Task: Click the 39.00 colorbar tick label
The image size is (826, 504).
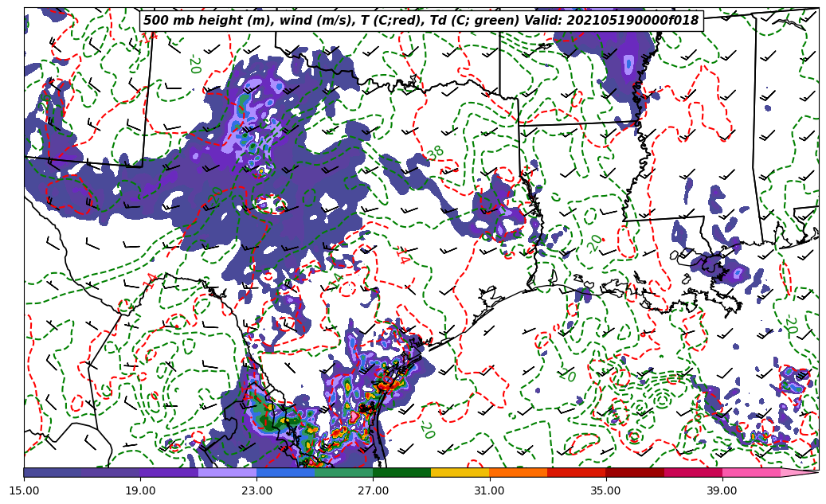Action: (722, 491)
